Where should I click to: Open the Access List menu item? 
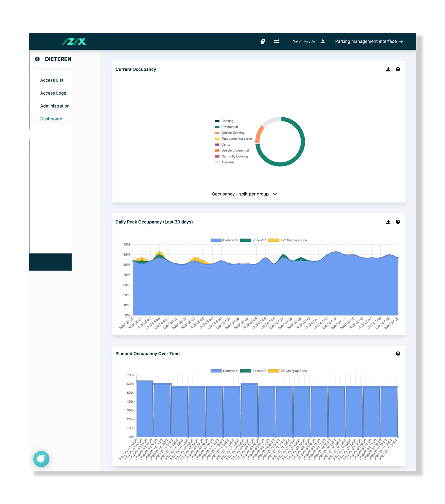pos(52,80)
